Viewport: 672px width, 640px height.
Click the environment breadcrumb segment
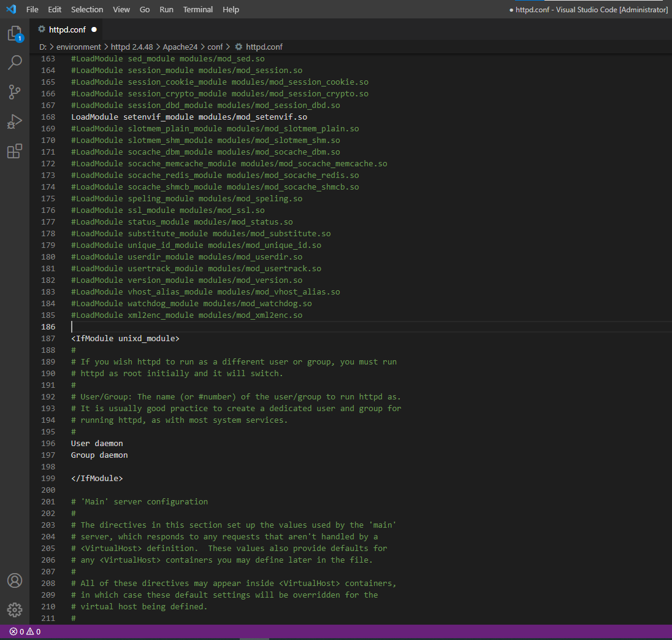tap(78, 47)
